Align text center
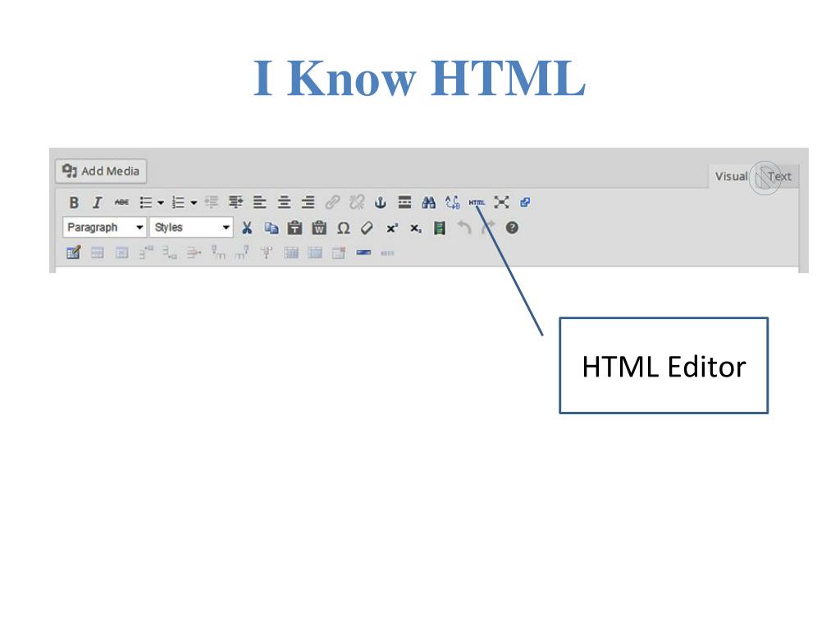This screenshot has width=840, height=630. pyautogui.click(x=284, y=203)
